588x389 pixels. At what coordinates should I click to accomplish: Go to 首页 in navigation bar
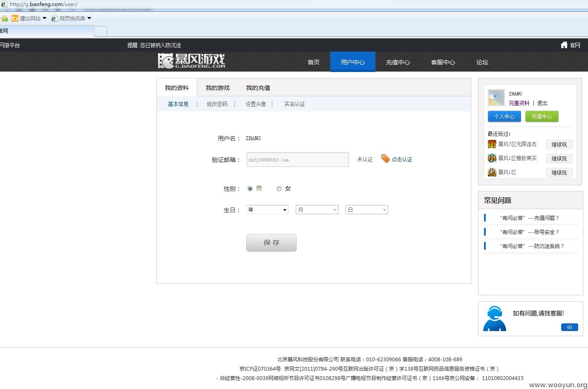(x=314, y=62)
